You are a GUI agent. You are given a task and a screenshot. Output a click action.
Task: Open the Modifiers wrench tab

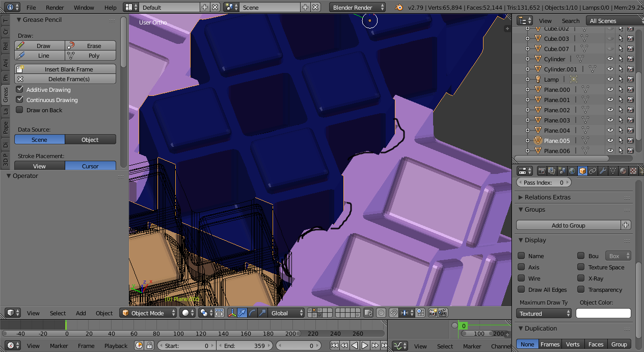tap(603, 171)
